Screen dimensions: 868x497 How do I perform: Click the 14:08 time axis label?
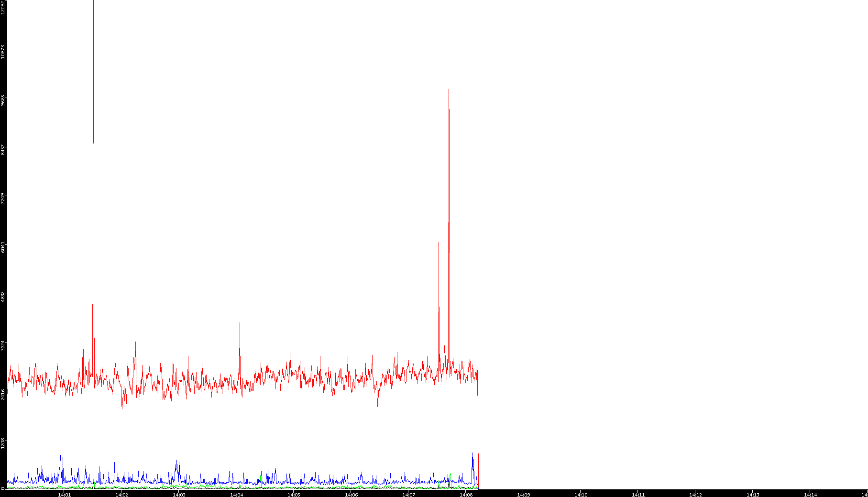coord(466,494)
